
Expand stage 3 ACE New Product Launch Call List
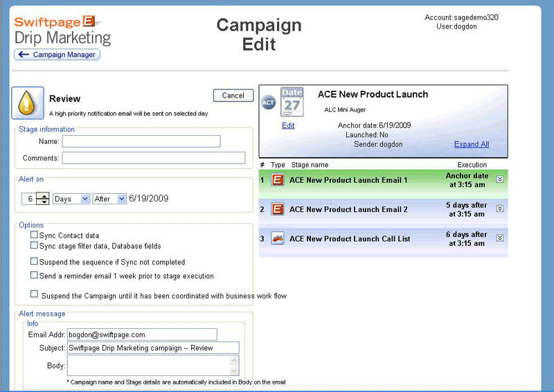click(499, 238)
